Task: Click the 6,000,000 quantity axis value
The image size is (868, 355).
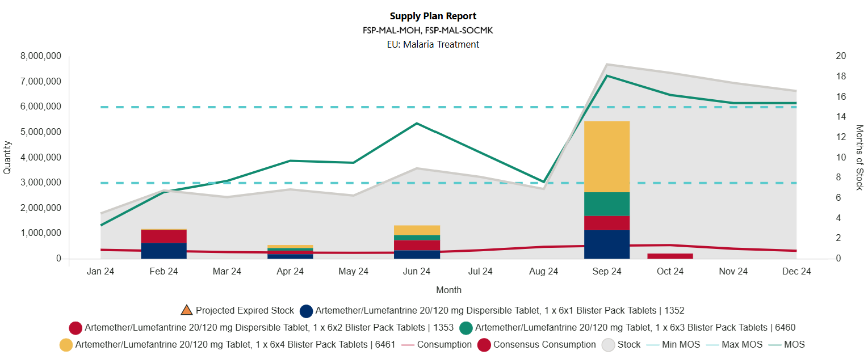Action: point(40,107)
